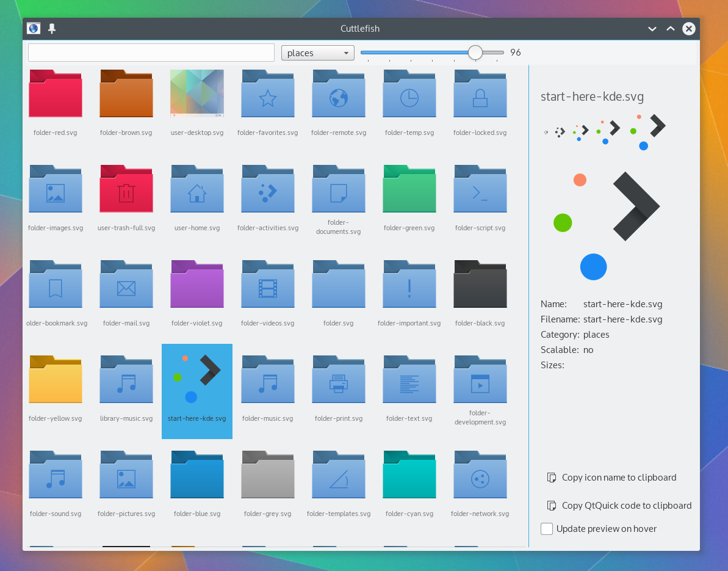This screenshot has height=571, width=728.
Task: Select the folder-activities.svg icon
Action: [x=267, y=190]
